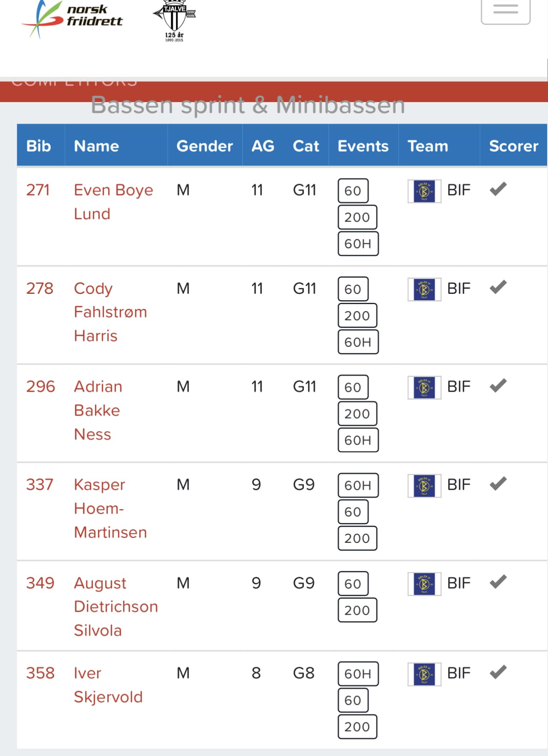Select the 200 event for August Dietrichson Silvola

click(357, 610)
